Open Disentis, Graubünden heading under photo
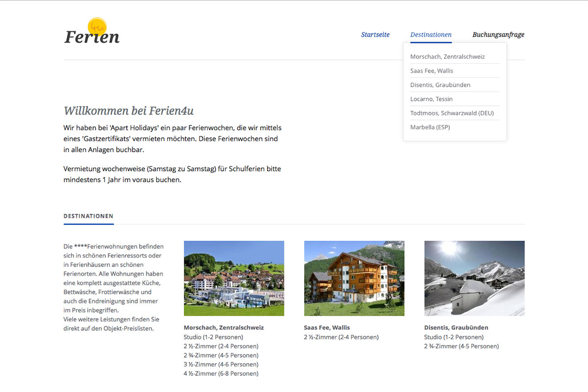The image size is (588, 392). tap(456, 328)
